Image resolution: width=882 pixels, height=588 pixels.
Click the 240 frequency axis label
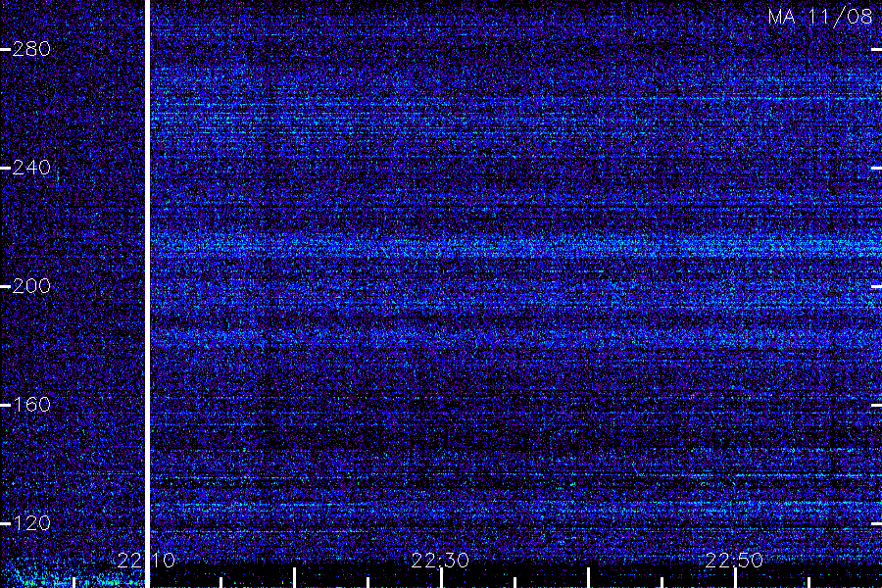tap(31, 168)
